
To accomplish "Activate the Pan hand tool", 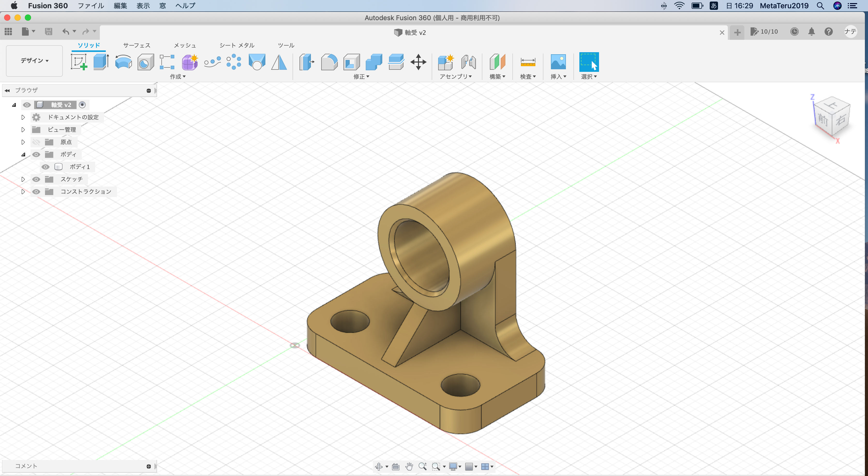I will (x=409, y=466).
